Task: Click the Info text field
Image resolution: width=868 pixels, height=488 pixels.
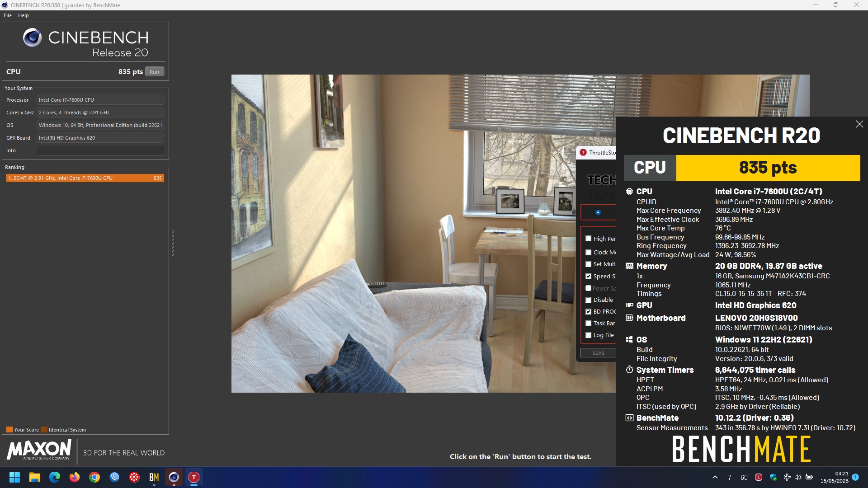Action: click(x=100, y=150)
